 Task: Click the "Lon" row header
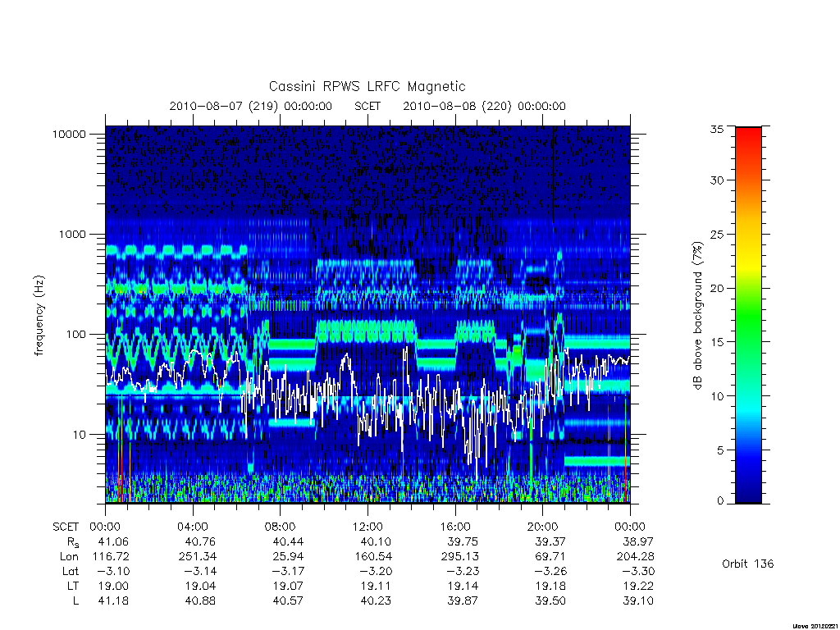[x=69, y=557]
